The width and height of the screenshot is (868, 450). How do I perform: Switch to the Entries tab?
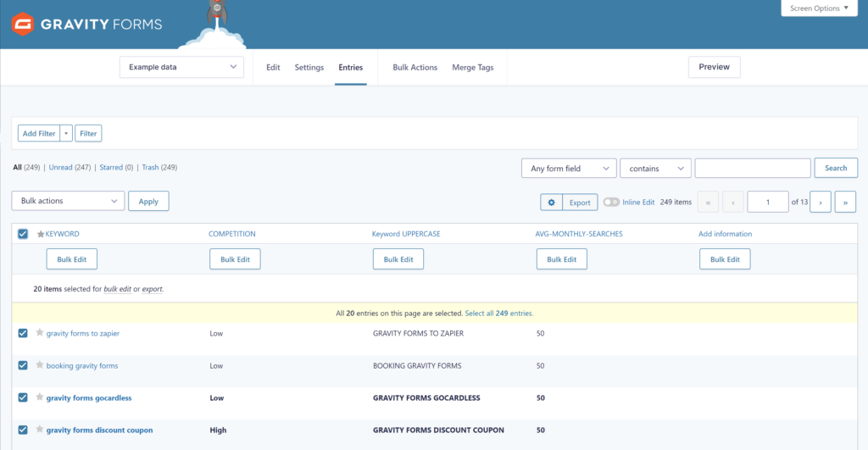point(350,68)
